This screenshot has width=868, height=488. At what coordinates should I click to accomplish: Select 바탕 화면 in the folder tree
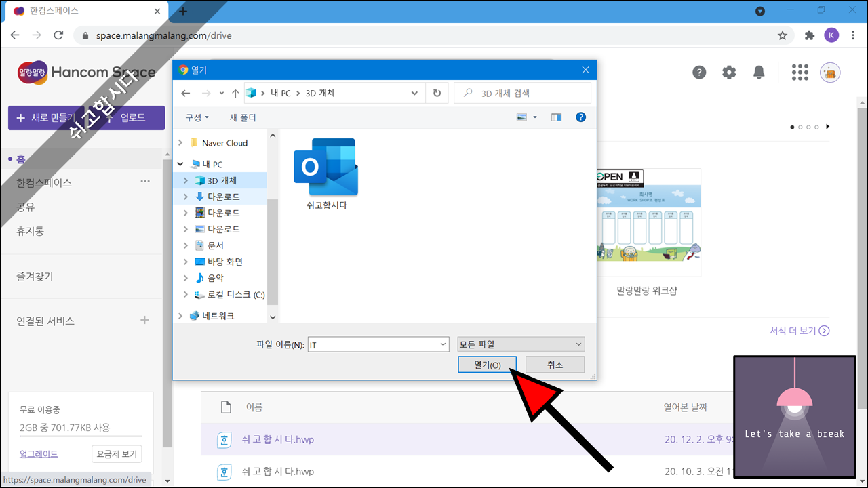(x=224, y=262)
